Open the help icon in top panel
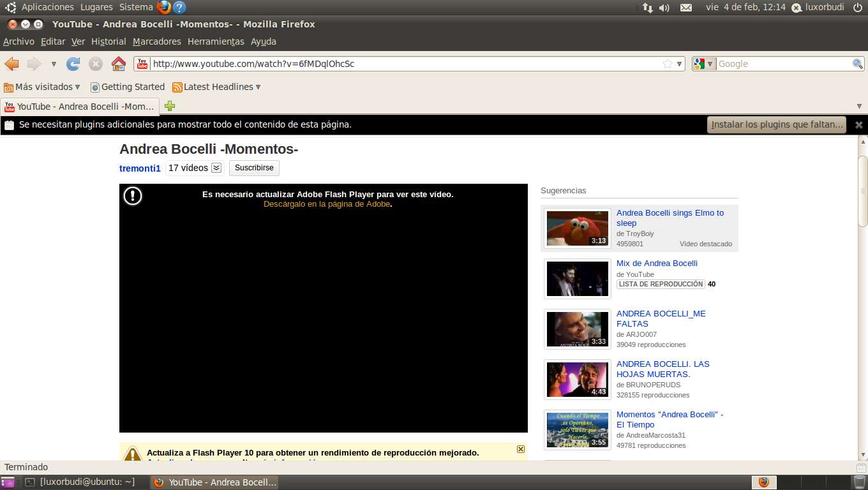 [x=180, y=8]
